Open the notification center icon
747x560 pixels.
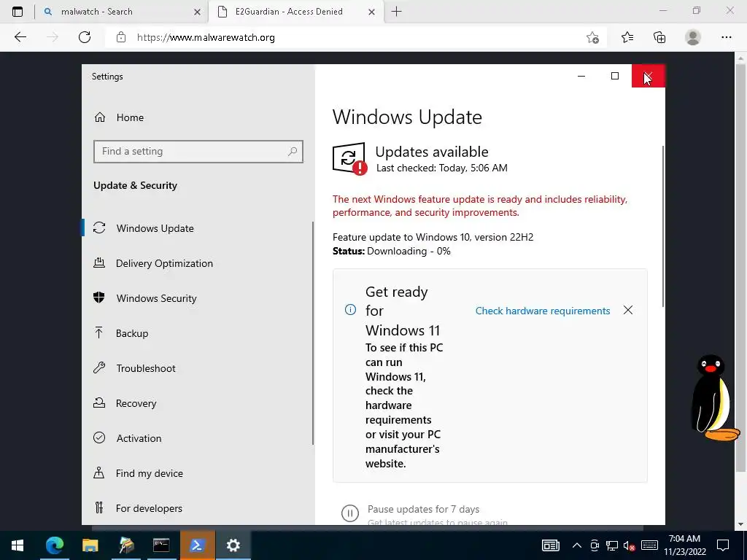(x=723, y=545)
